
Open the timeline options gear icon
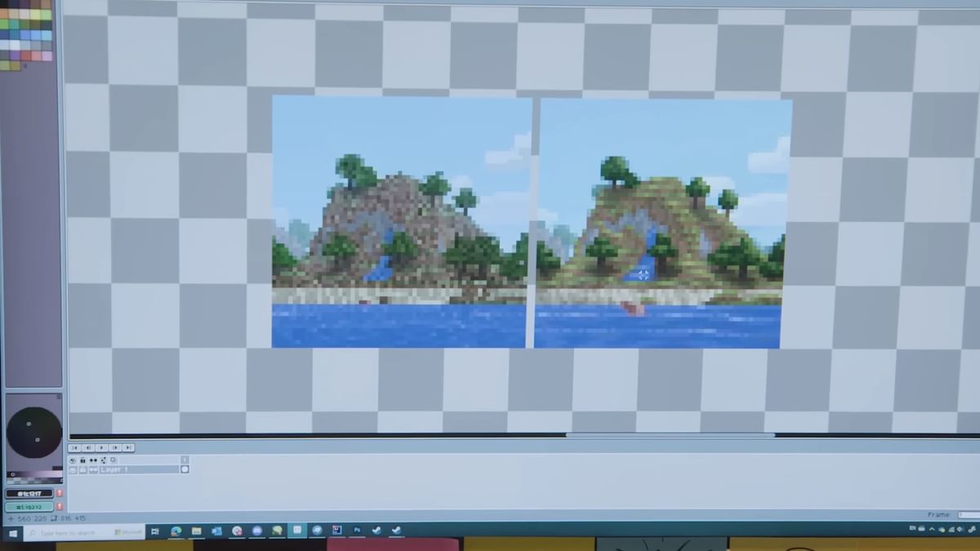point(114,460)
